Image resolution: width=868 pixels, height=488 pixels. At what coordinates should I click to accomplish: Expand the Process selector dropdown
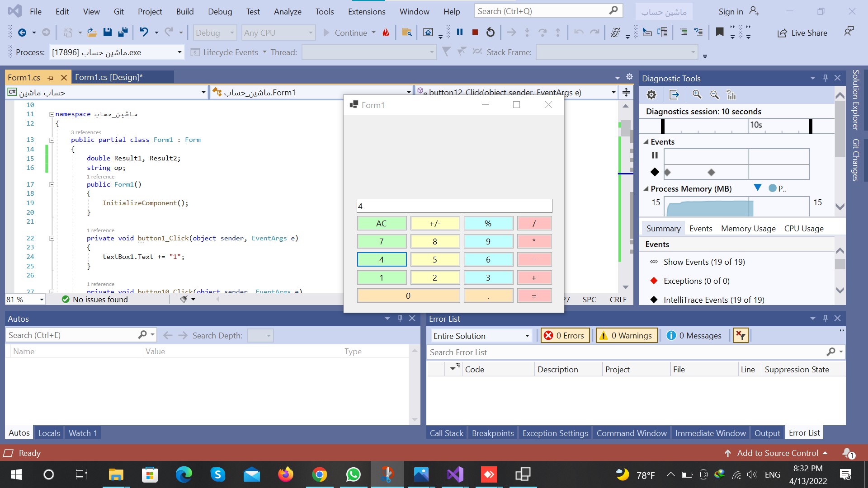click(179, 52)
